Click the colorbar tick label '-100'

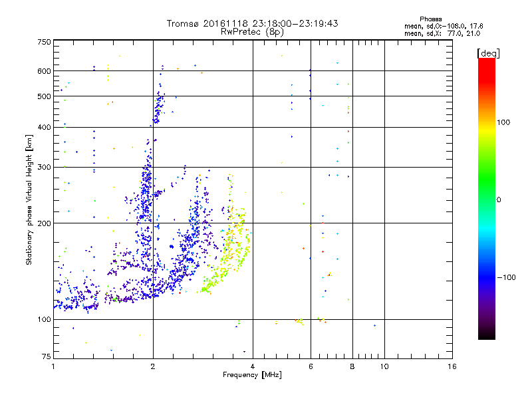pyautogui.click(x=506, y=277)
